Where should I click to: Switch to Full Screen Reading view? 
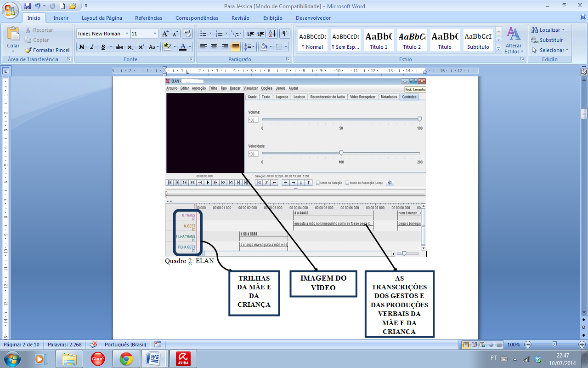tap(474, 345)
